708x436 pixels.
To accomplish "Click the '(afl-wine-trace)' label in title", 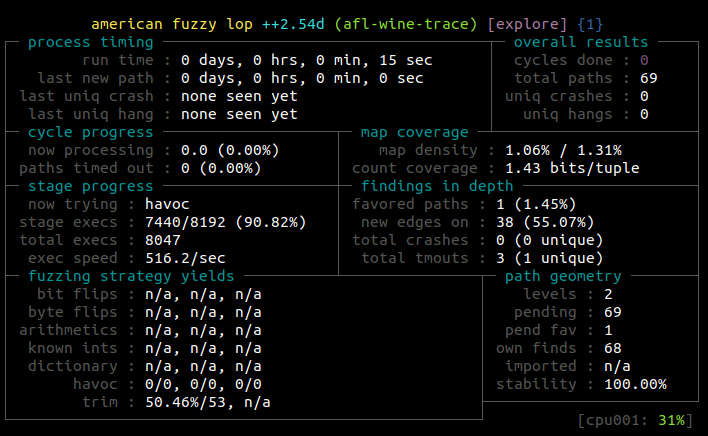I will pos(405,24).
